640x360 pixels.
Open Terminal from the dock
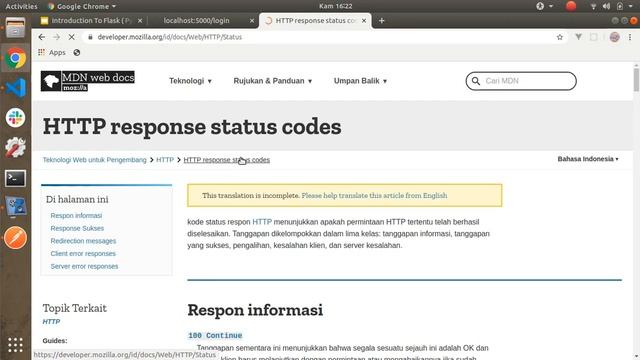coord(15,178)
